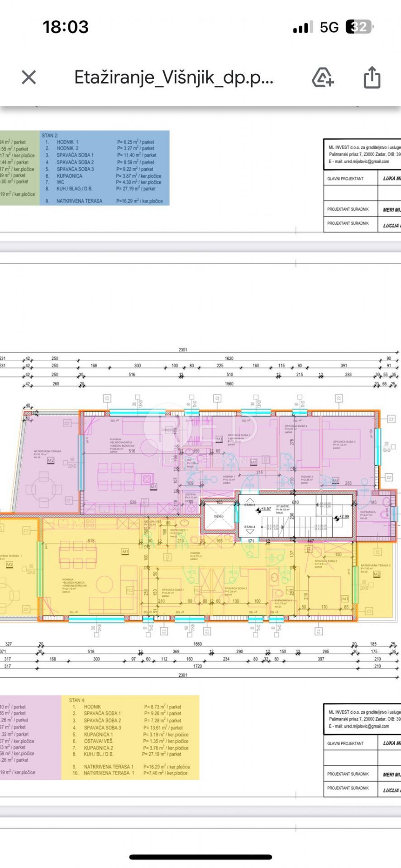Tap the cellular signal bars icon
The height and width of the screenshot is (868, 401).
point(302,28)
